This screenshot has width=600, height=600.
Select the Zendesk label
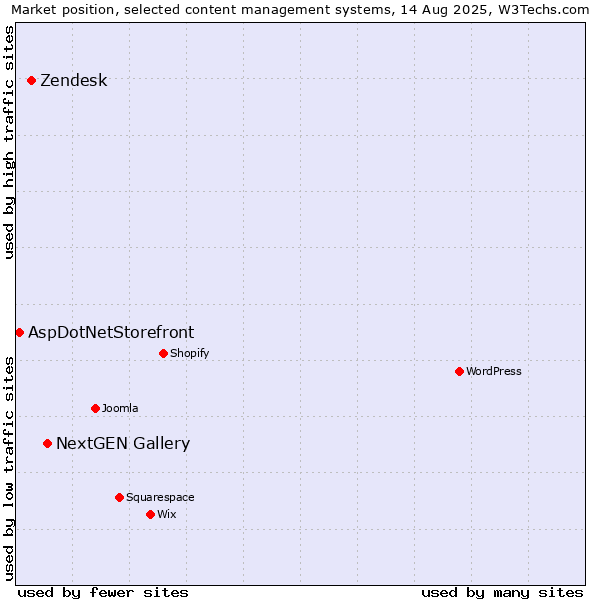tap(74, 80)
